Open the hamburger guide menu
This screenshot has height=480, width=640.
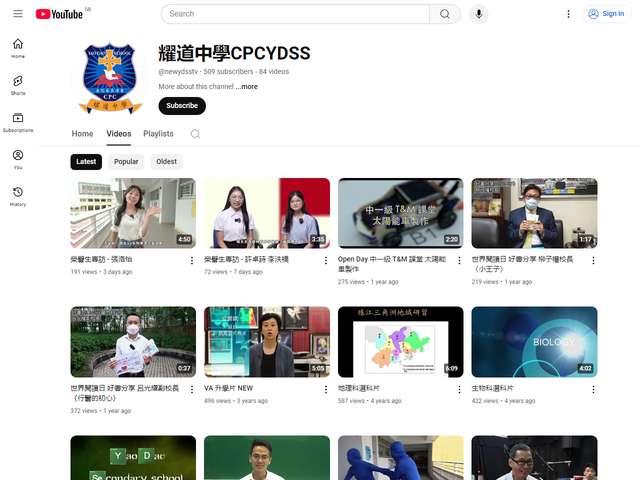(x=17, y=14)
